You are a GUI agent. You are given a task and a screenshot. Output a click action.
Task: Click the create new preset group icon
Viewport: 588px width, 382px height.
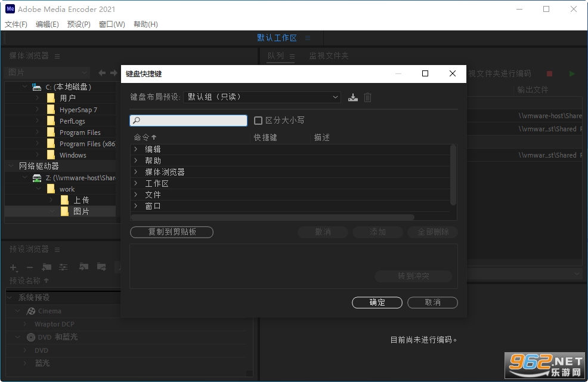click(47, 267)
